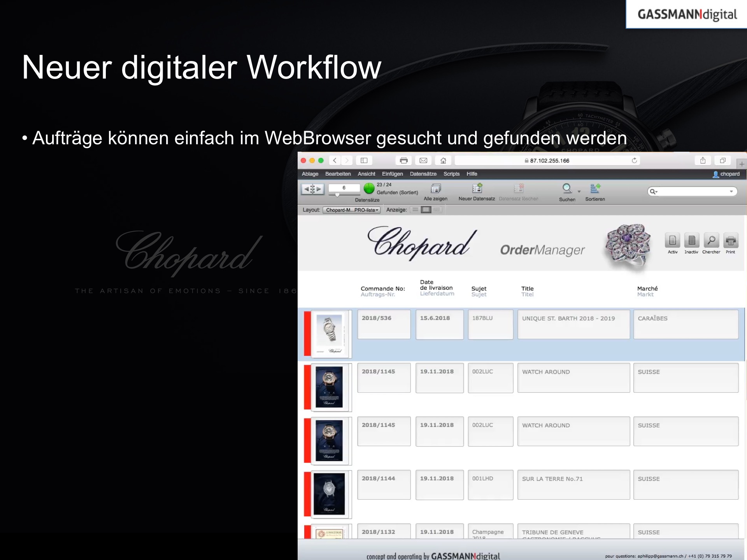Reload the page with the refresh icon

634,160
